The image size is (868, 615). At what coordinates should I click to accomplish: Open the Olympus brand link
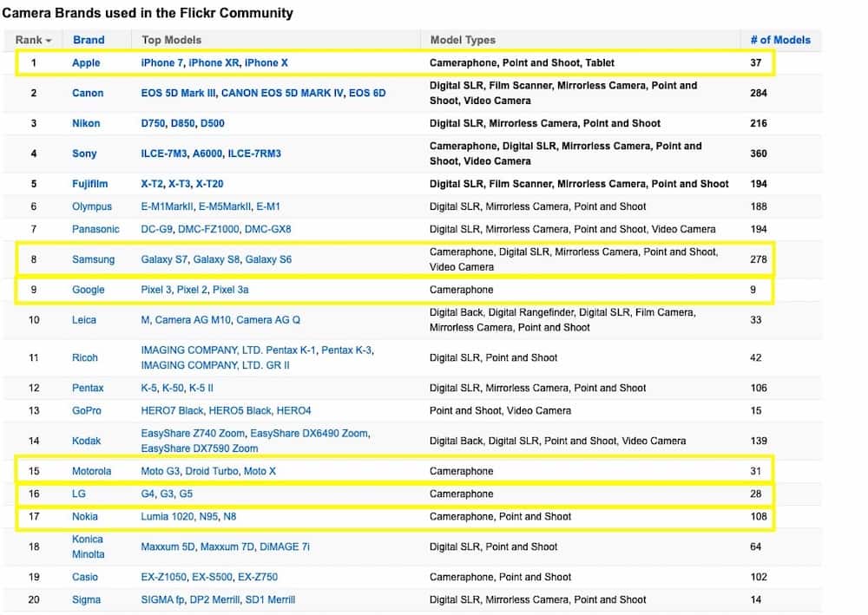92,206
